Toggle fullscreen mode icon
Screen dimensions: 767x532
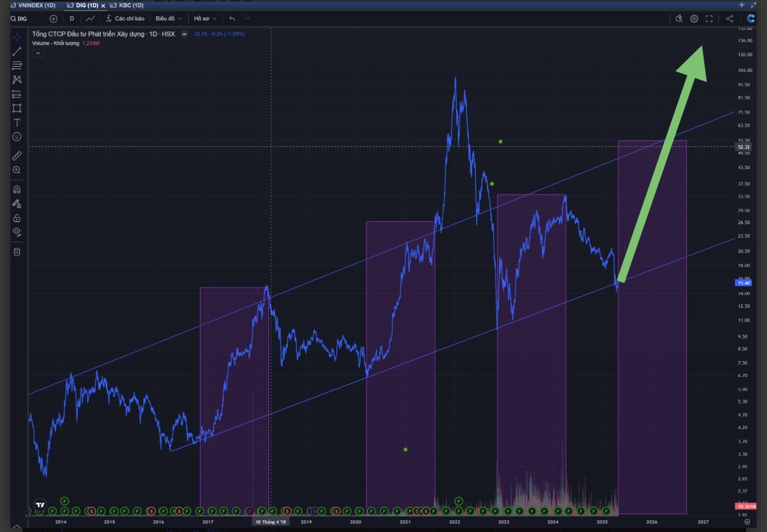click(709, 19)
